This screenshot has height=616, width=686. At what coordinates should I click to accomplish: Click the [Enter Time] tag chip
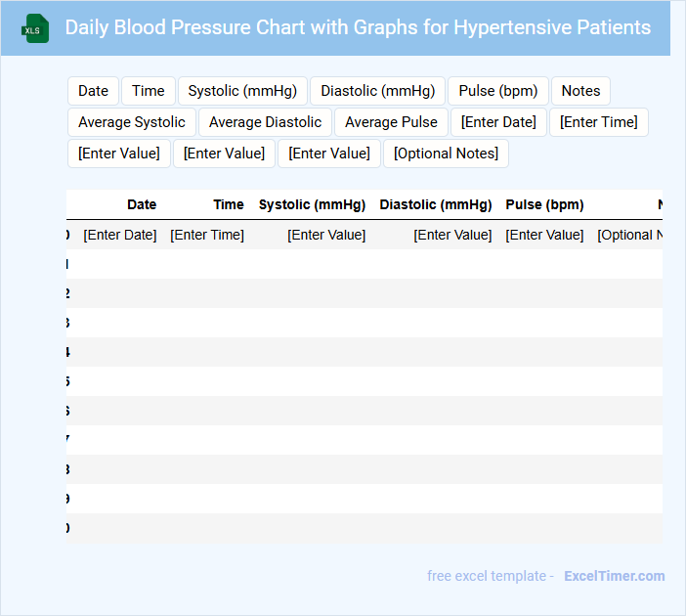598,122
